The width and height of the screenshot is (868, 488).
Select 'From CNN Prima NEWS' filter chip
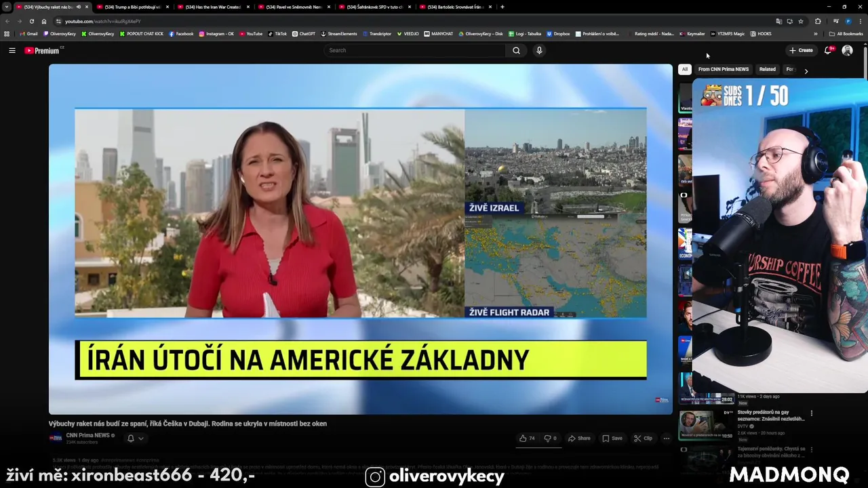[724, 69]
